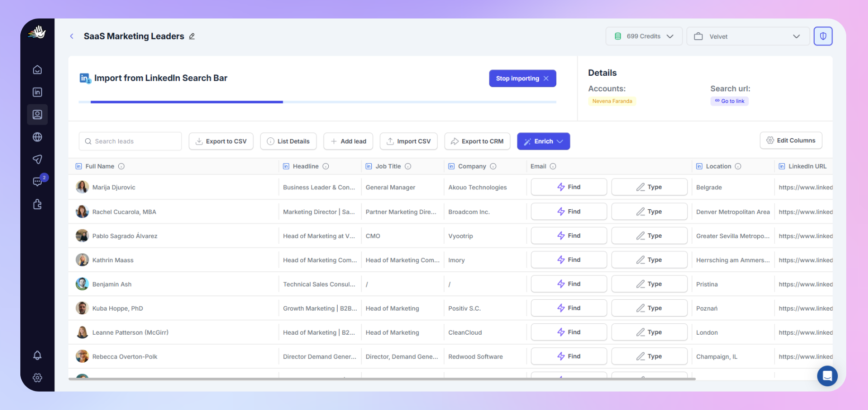Open the notifications bell icon

pos(37,355)
